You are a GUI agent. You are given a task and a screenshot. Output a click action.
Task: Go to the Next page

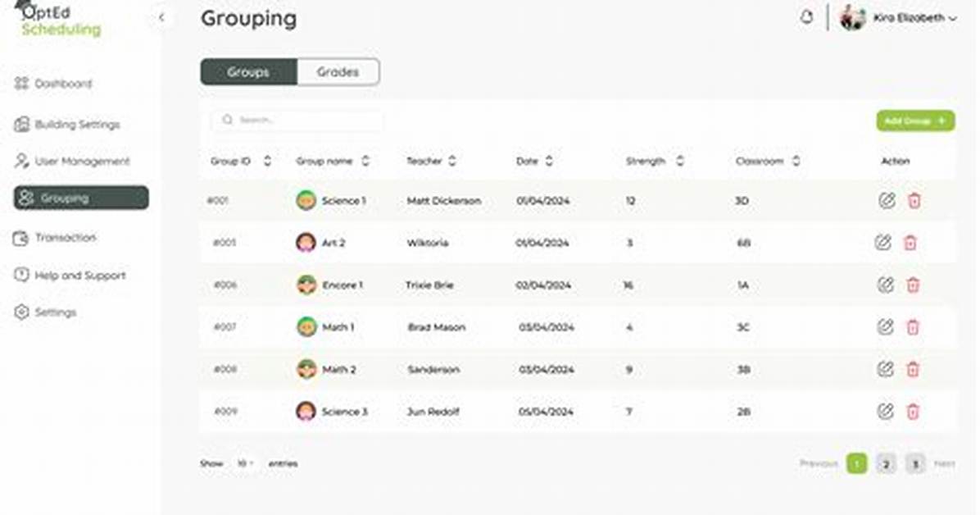point(945,463)
